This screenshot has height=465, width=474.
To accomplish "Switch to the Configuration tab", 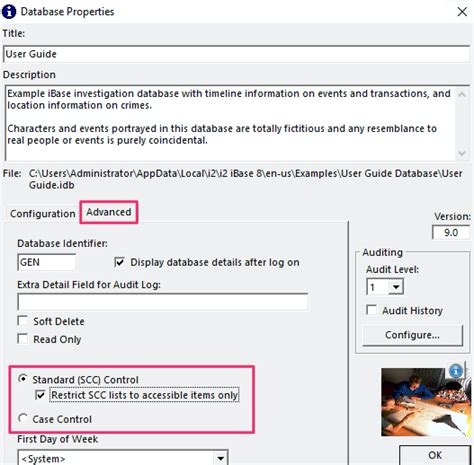I will [43, 213].
